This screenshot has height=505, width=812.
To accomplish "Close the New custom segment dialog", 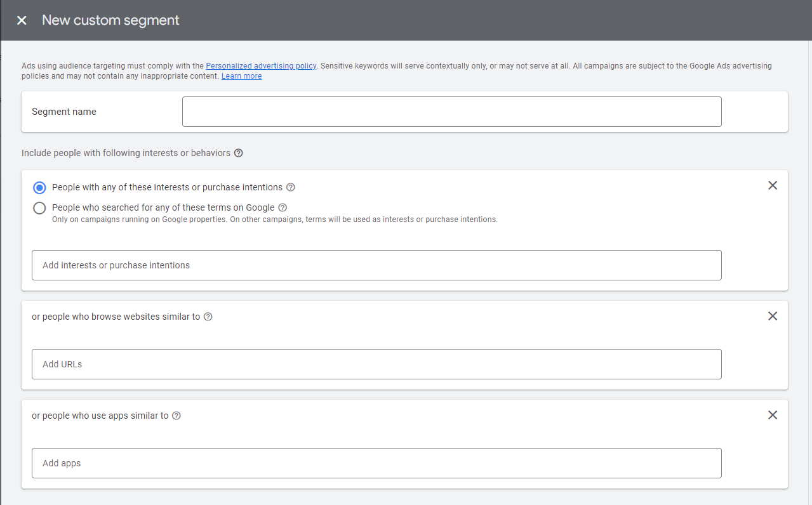I will point(22,20).
